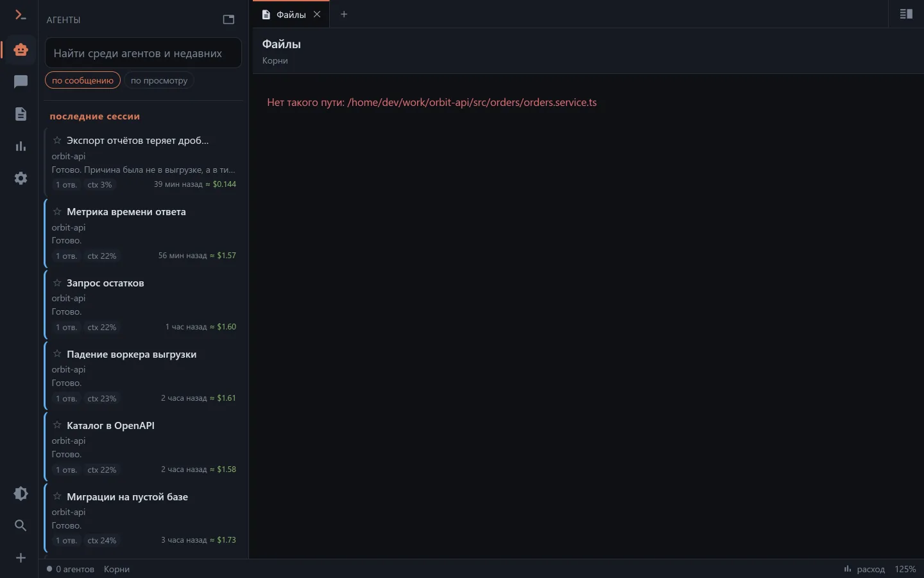Open the bar chart statistics icon

click(21, 146)
